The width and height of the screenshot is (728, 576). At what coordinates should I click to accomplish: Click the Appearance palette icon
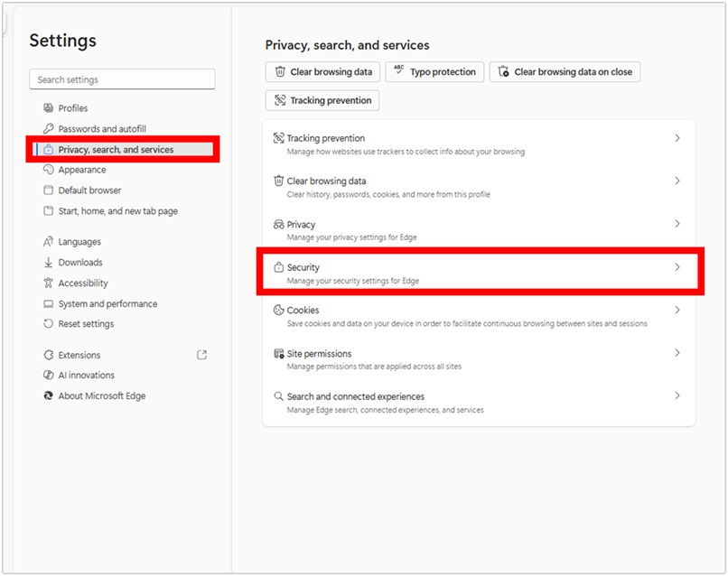(49, 170)
